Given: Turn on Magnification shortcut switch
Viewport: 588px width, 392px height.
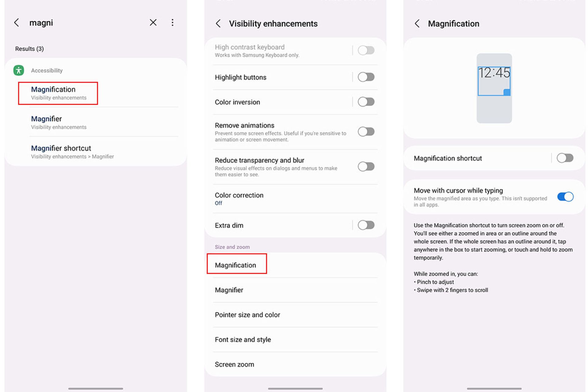Looking at the screenshot, I should 565,158.
